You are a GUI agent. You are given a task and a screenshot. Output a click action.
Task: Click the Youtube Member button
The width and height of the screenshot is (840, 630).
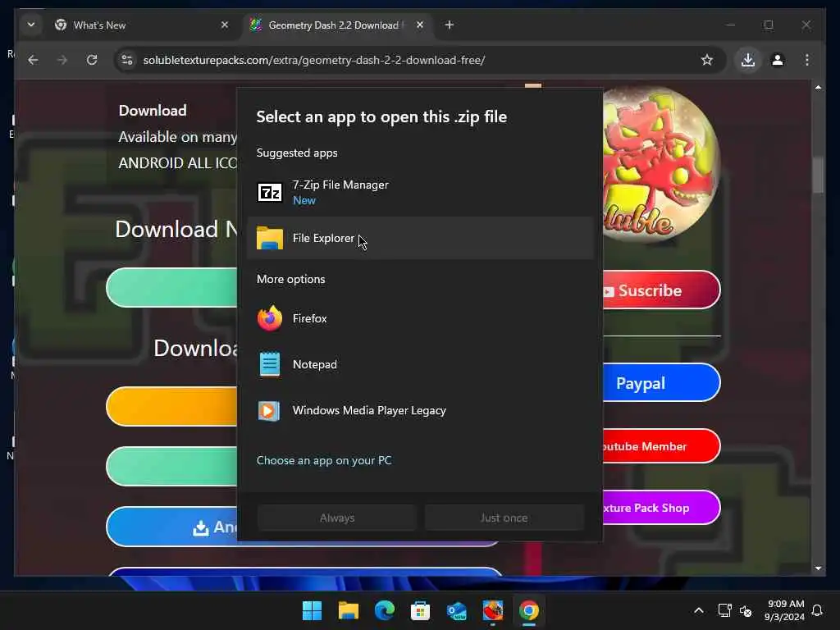pyautogui.click(x=661, y=446)
